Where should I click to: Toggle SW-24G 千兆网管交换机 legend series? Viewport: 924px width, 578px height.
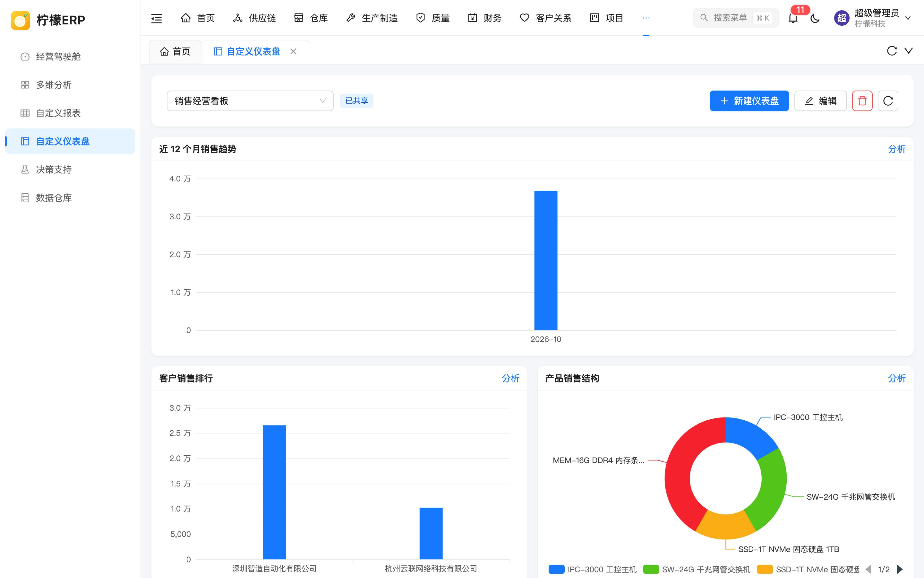tap(697, 569)
